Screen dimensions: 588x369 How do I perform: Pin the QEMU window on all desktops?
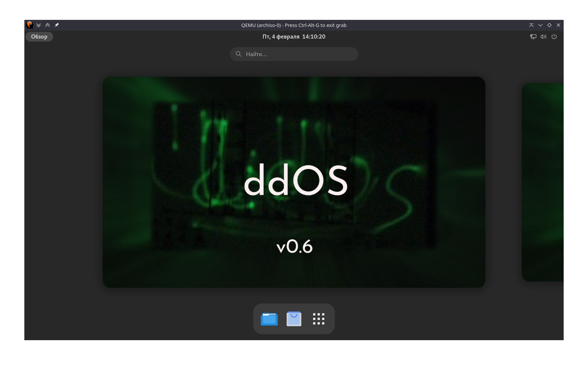(57, 25)
